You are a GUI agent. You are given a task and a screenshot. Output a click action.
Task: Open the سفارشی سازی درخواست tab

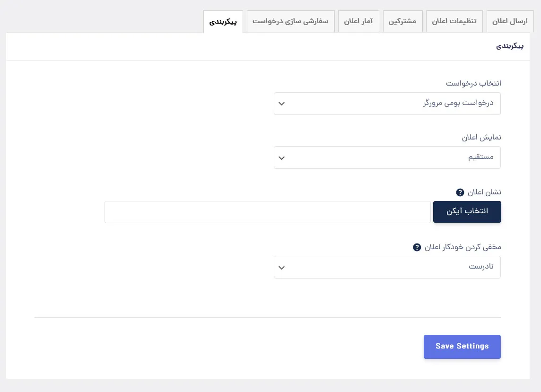pyautogui.click(x=290, y=21)
